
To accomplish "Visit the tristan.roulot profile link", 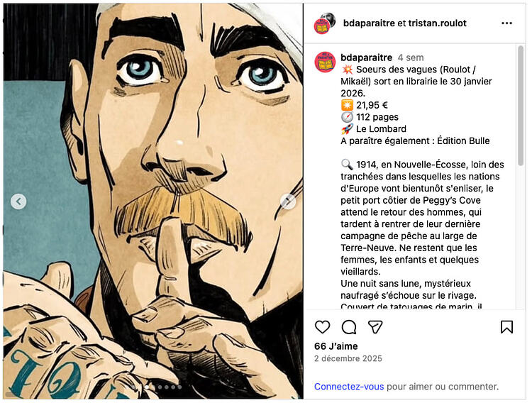I will (438, 23).
